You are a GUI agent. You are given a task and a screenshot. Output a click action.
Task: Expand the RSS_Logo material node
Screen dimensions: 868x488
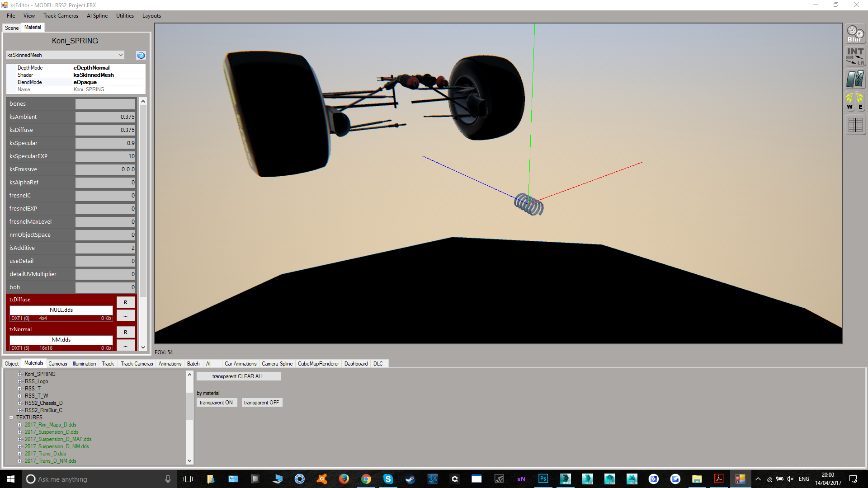click(x=19, y=381)
